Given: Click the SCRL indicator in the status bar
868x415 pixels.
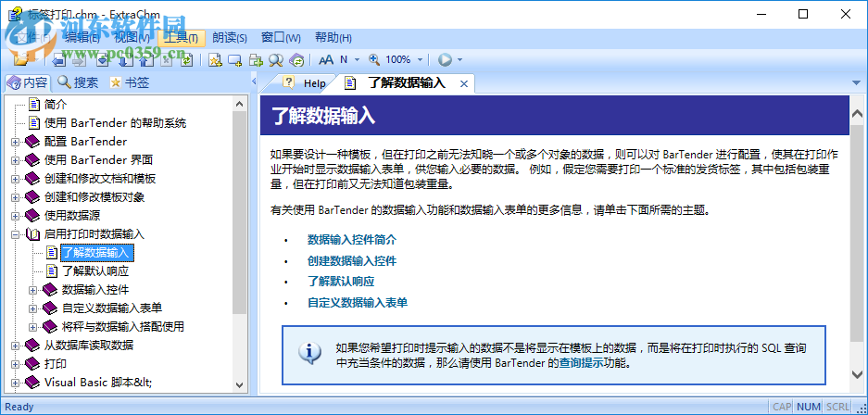Looking at the screenshot, I should 837,407.
